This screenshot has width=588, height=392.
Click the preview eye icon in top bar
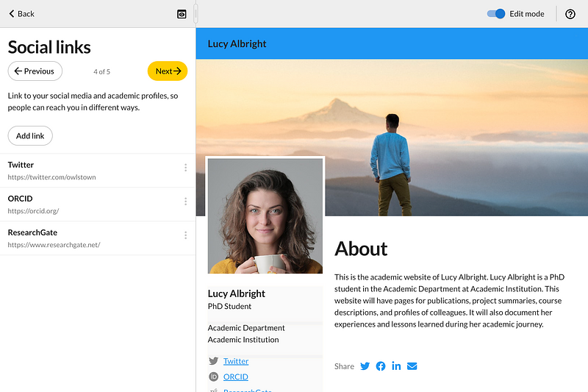click(182, 14)
